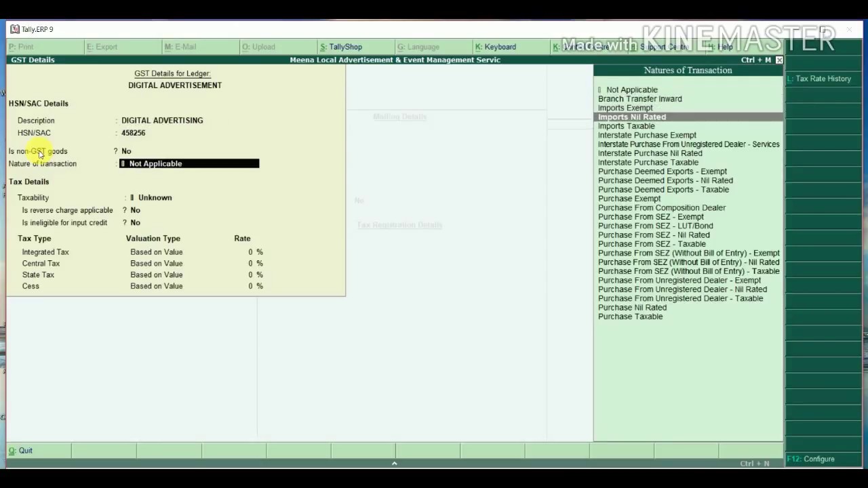This screenshot has height=488, width=868.
Task: Select Imports Taxable
Action: 627,126
